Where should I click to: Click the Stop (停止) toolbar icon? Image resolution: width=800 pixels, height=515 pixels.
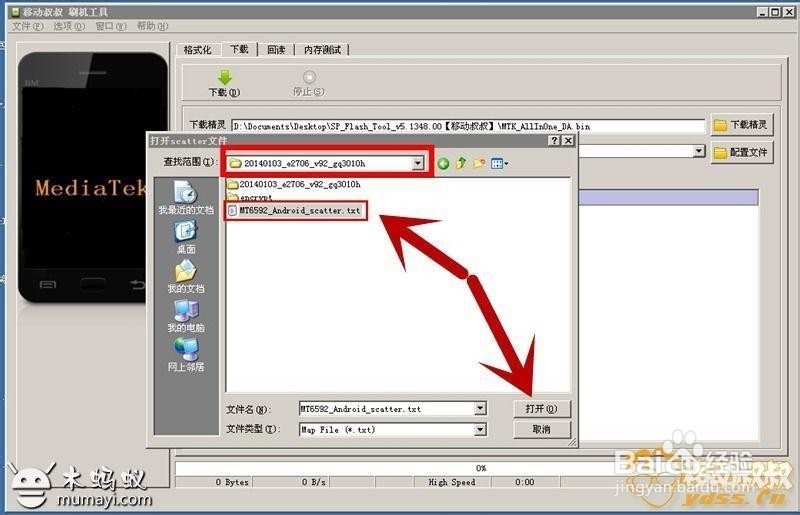click(309, 77)
